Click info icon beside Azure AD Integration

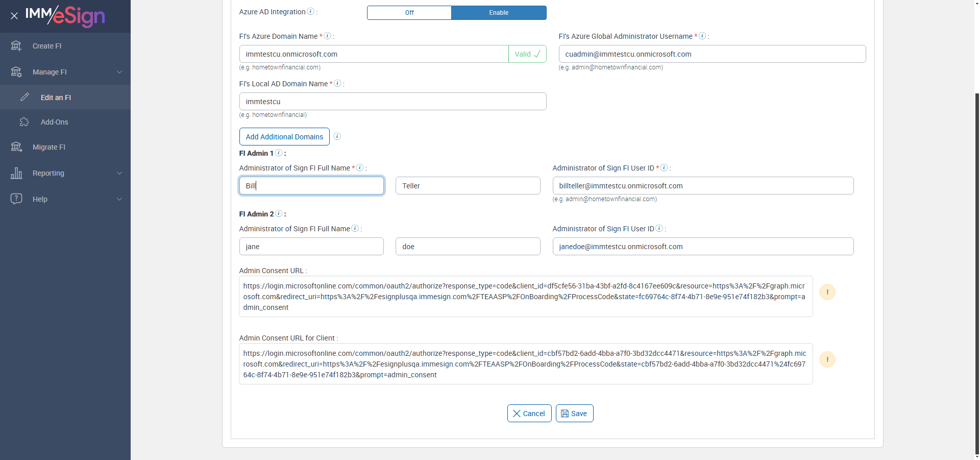coord(310,12)
